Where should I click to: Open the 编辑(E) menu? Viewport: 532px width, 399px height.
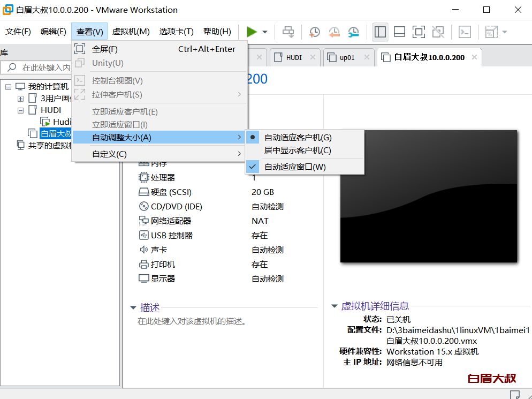pyautogui.click(x=54, y=32)
